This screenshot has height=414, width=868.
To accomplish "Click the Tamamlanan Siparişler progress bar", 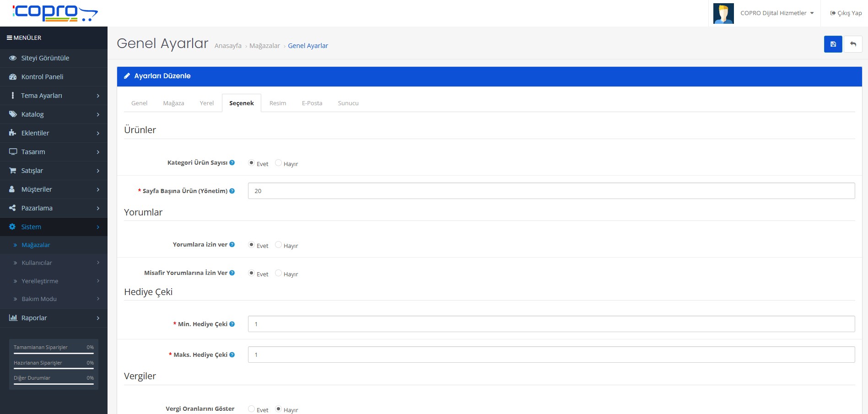I will click(x=54, y=353).
